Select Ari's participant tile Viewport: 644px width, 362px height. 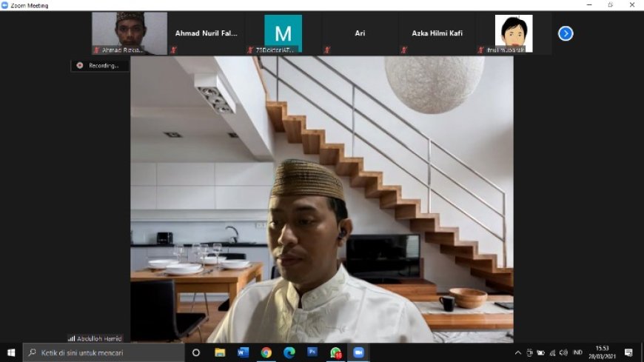(x=360, y=33)
